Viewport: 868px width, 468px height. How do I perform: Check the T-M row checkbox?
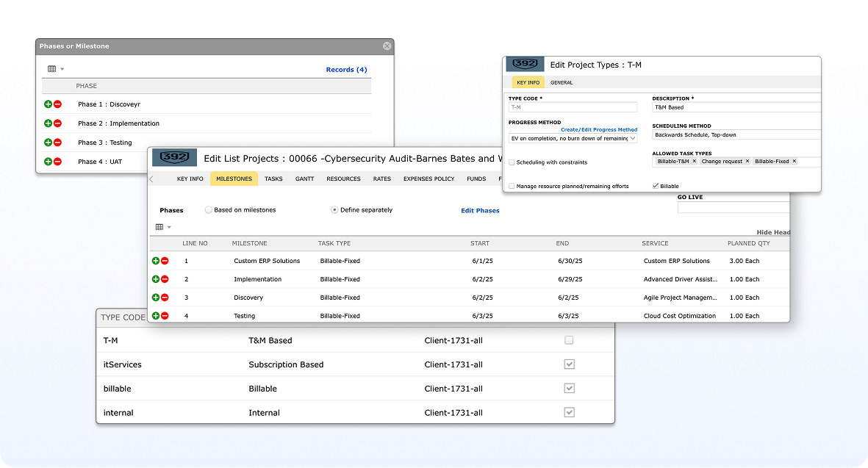569,340
